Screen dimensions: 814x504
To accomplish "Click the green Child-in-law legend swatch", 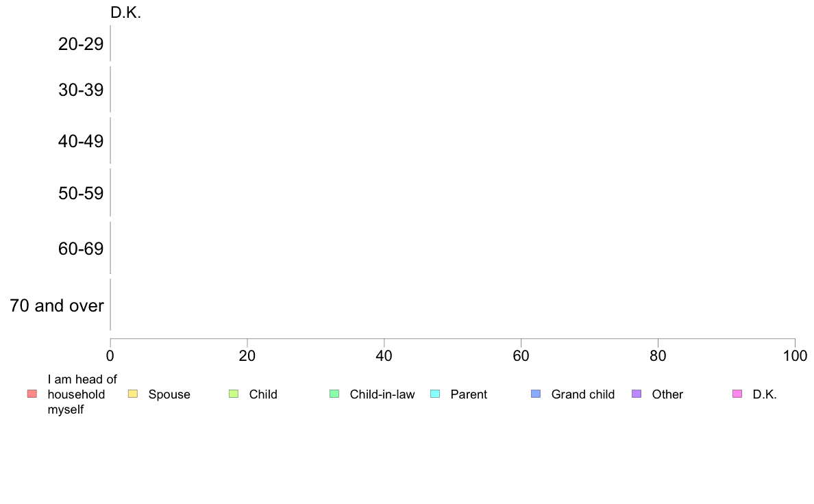I will click(x=334, y=394).
